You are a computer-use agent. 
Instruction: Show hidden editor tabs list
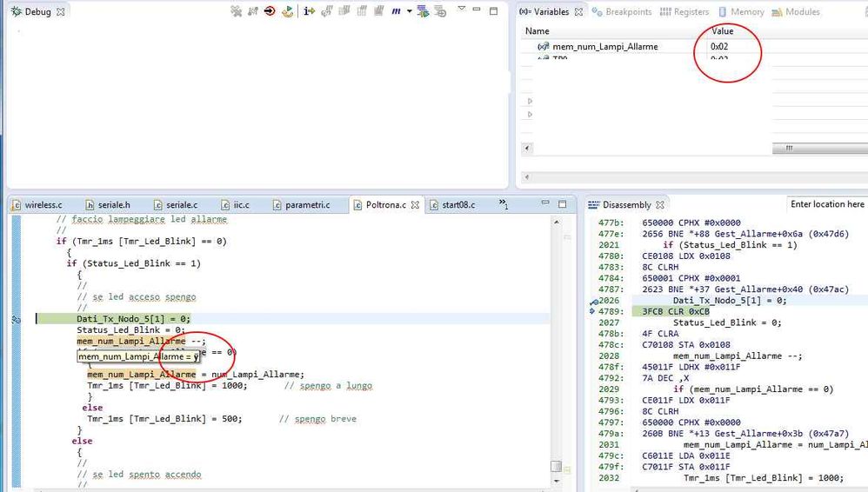coord(504,204)
